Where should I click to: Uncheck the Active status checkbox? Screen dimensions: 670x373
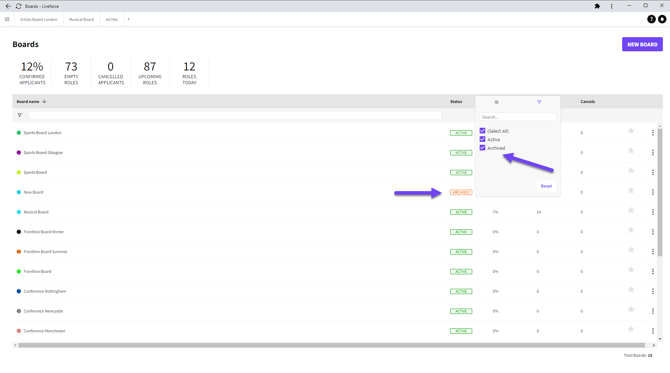tap(482, 139)
